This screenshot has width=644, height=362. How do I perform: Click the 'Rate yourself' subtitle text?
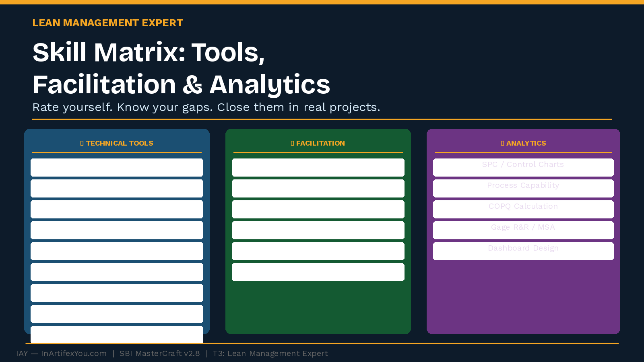[206, 107]
